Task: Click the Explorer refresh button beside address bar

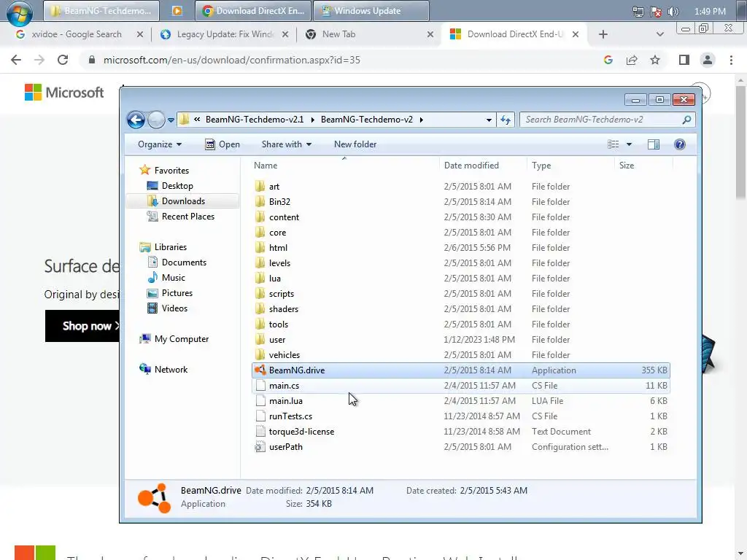Action: 506,120
